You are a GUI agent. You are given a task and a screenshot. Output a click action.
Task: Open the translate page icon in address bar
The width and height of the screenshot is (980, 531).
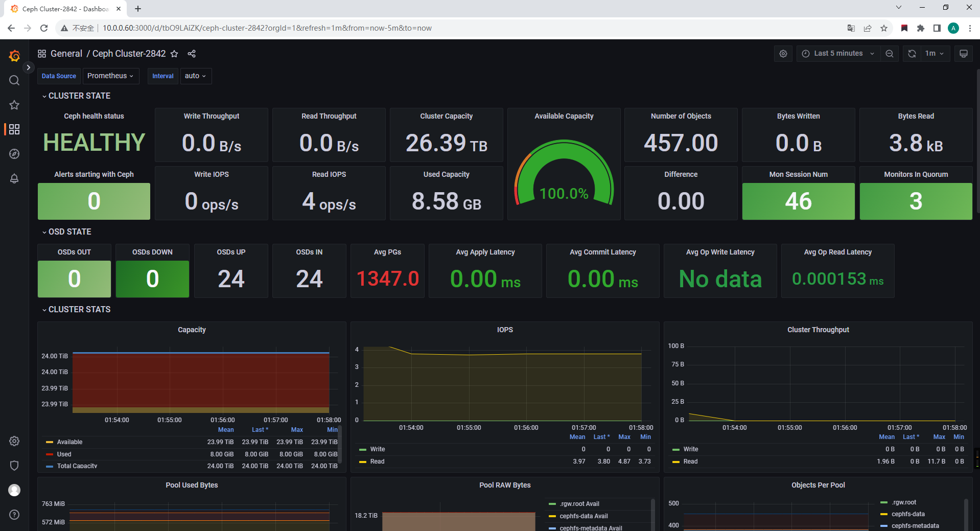tap(851, 28)
